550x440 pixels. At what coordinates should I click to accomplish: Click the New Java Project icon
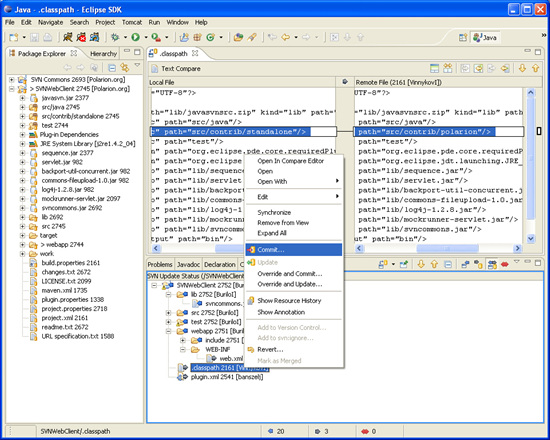(x=184, y=37)
